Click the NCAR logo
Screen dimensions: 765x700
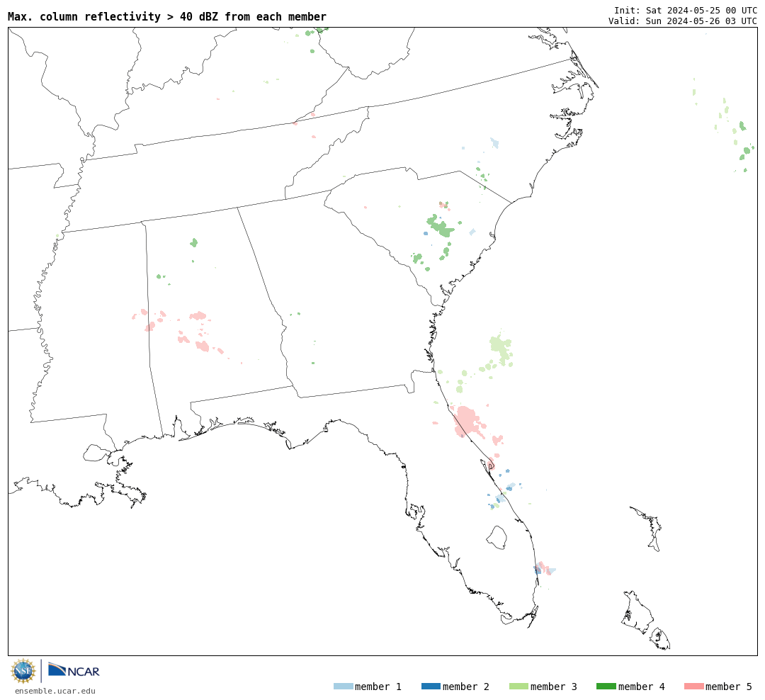coord(74,670)
